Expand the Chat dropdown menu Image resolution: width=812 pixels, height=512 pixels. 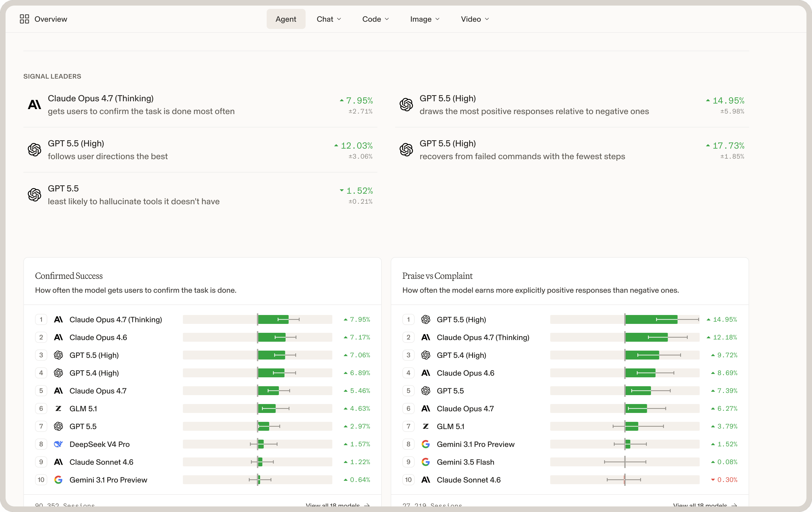pos(329,19)
